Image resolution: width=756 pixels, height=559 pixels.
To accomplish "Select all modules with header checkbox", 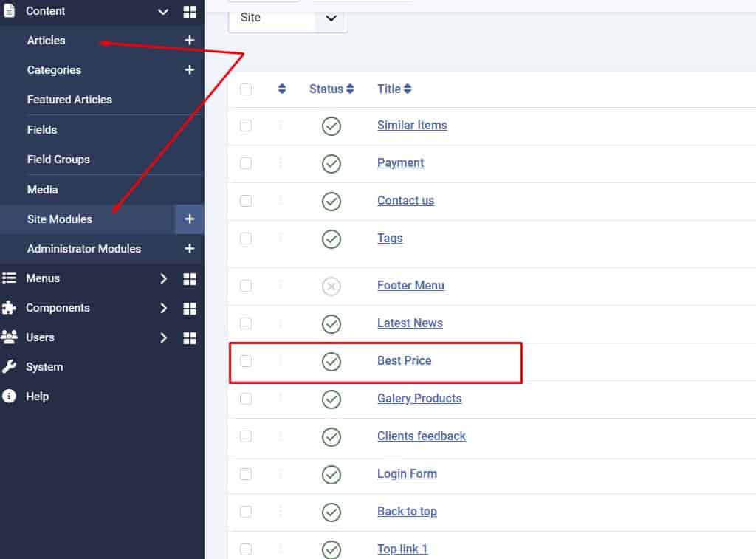I will [x=246, y=89].
